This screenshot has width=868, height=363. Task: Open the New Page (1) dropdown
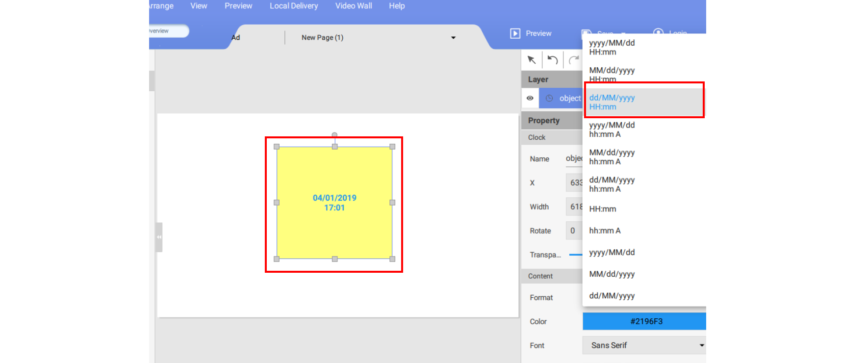(453, 38)
